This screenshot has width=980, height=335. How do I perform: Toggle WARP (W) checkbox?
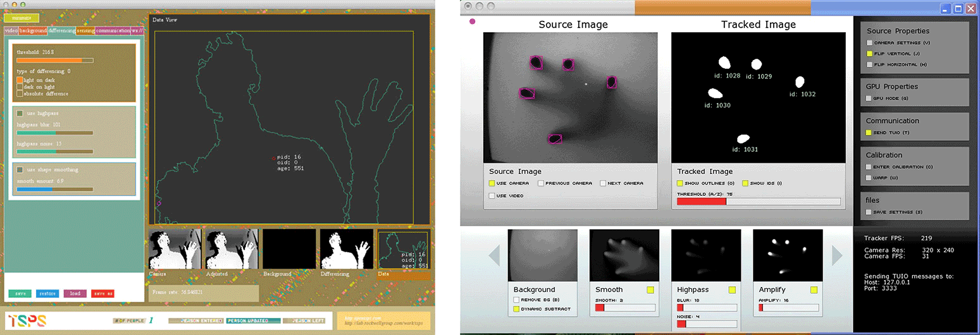(x=869, y=178)
